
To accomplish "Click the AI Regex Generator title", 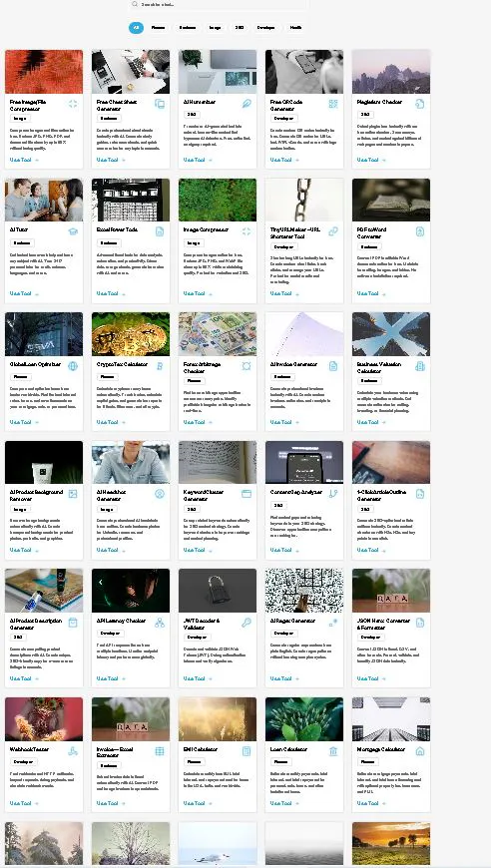I will coord(292,621).
